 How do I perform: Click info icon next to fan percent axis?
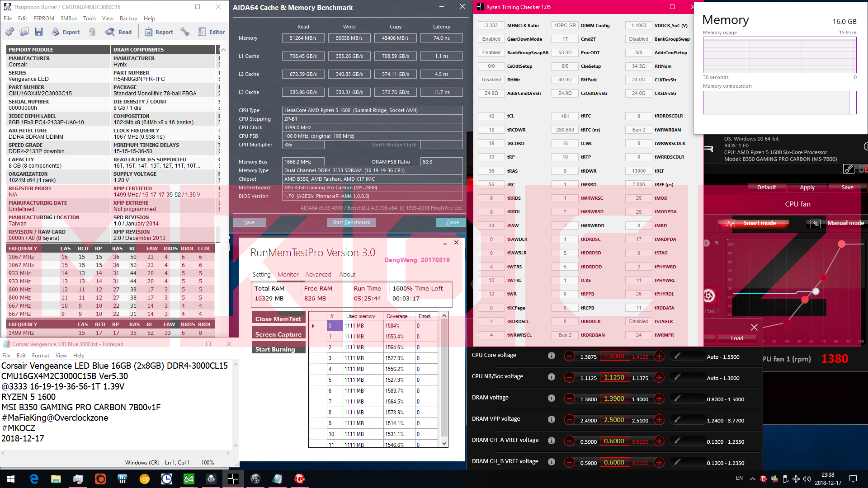707,243
